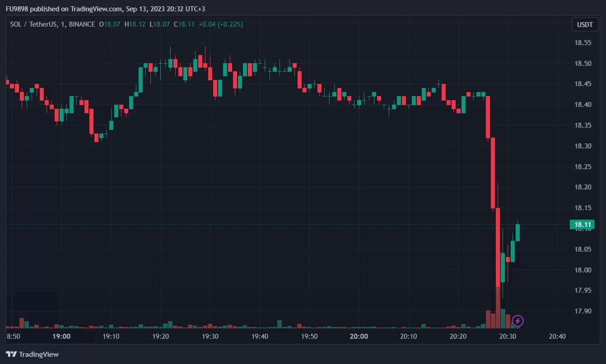Click the FU9898 published on TradingView.com header
Image resolution: width=606 pixels, height=364 pixels.
click(64, 9)
